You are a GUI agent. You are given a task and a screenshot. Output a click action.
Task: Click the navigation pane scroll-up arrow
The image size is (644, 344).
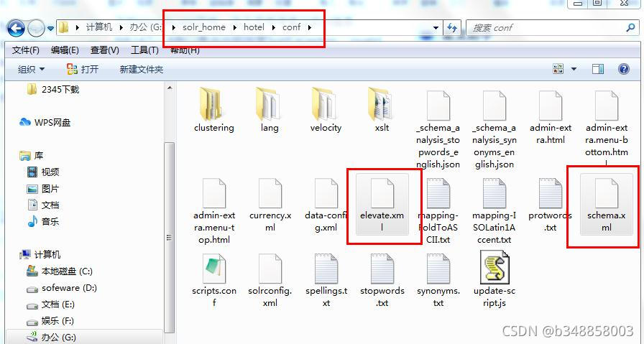click(x=170, y=88)
